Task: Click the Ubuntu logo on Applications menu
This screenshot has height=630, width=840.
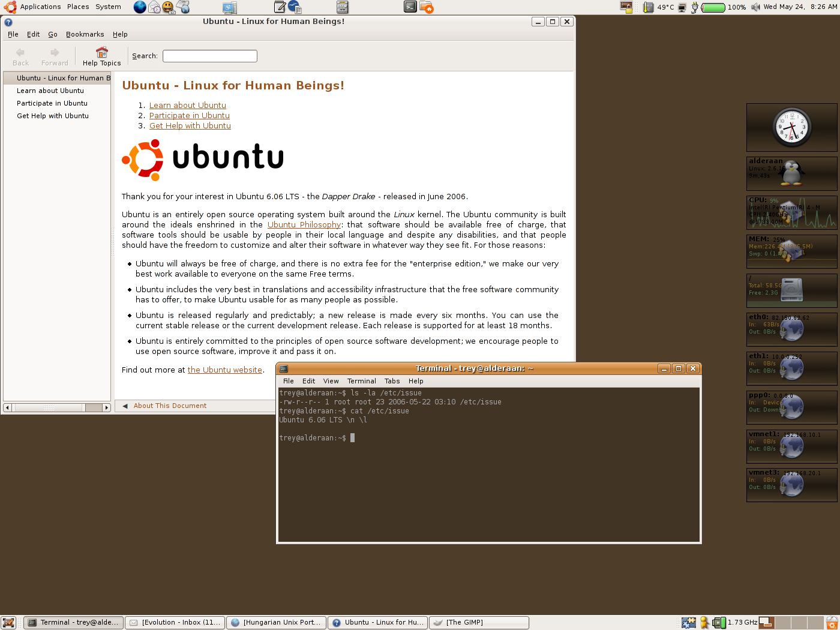Action: [10, 7]
